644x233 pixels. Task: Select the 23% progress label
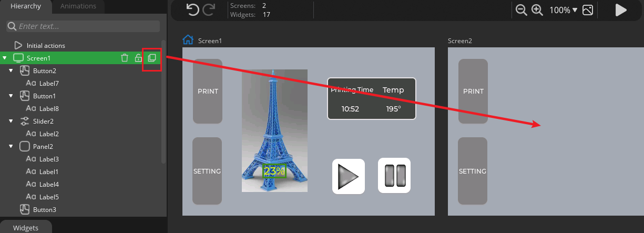274,171
